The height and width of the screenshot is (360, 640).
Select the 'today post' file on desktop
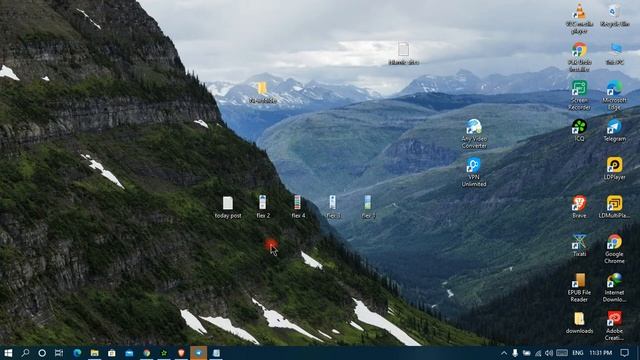click(228, 207)
